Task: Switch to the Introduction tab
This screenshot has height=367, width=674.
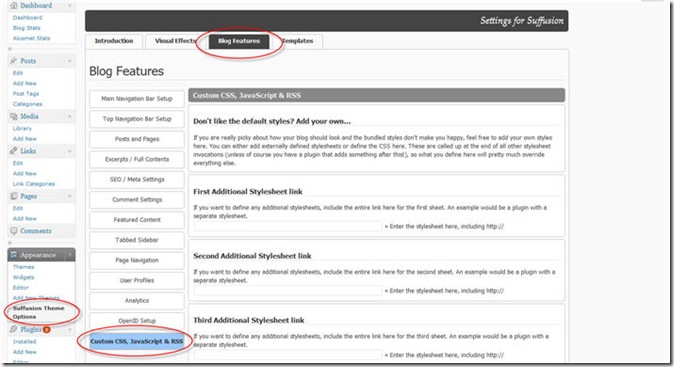Action: [114, 41]
